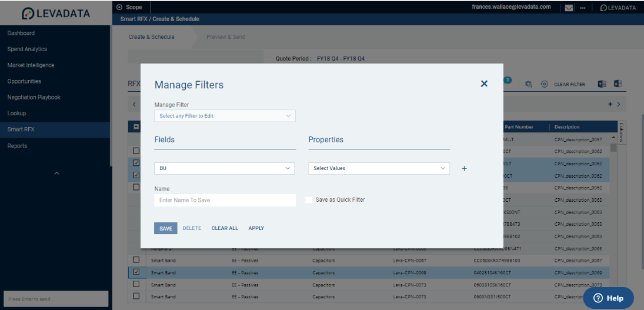Click cell Leva-CPN-0069
Viewport: 644px width, 310px height.
408,272
